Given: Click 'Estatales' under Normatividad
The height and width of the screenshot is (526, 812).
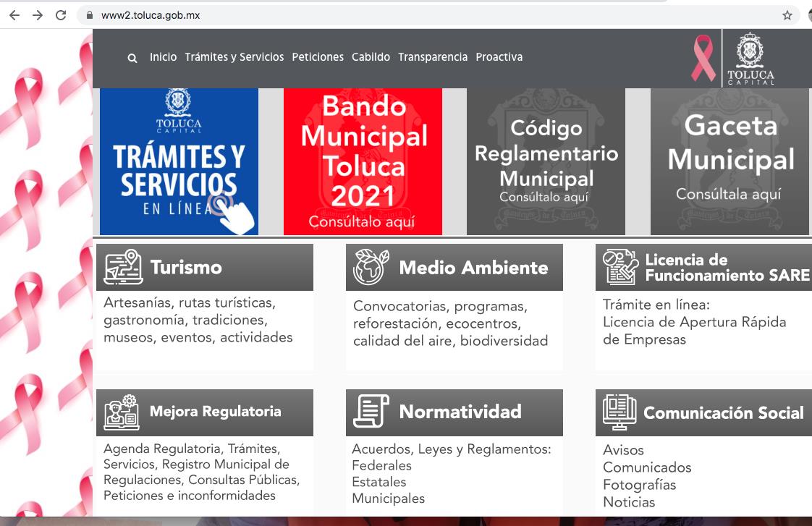Looking at the screenshot, I should click(x=379, y=482).
